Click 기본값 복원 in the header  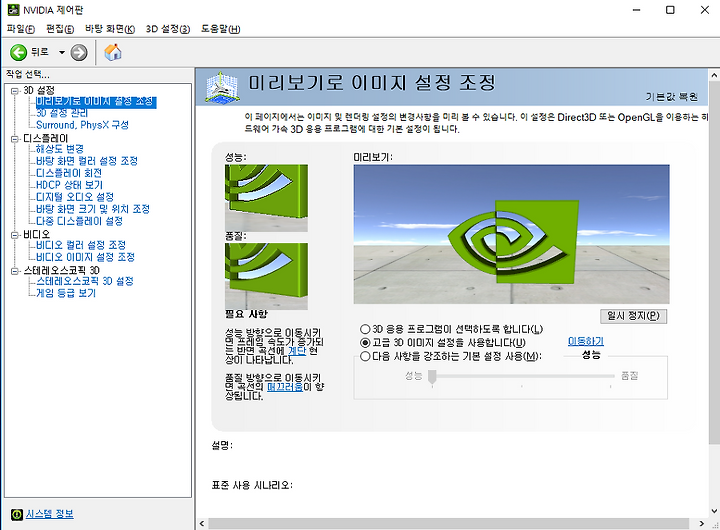pos(672,97)
